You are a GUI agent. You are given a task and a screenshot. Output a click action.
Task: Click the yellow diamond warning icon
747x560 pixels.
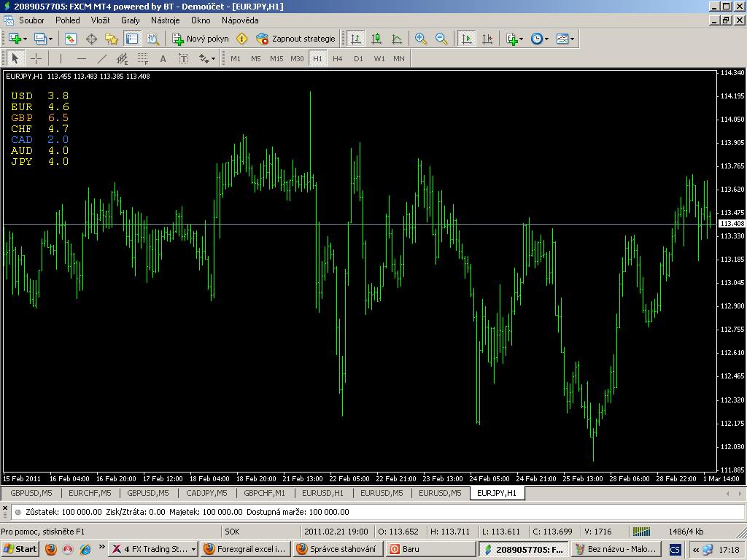pyautogui.click(x=242, y=39)
